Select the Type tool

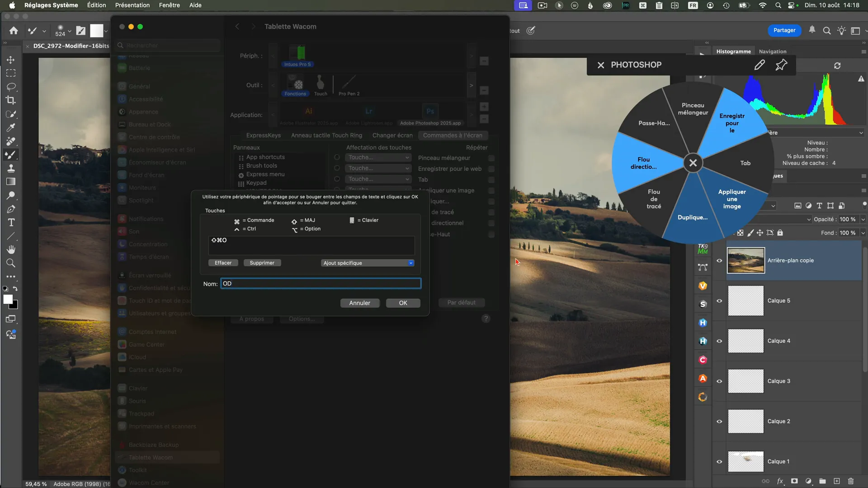[11, 222]
